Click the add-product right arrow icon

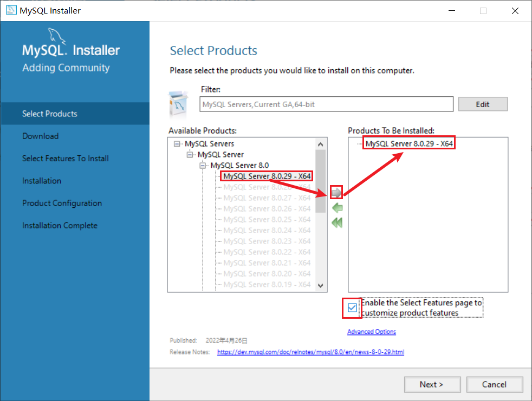336,193
